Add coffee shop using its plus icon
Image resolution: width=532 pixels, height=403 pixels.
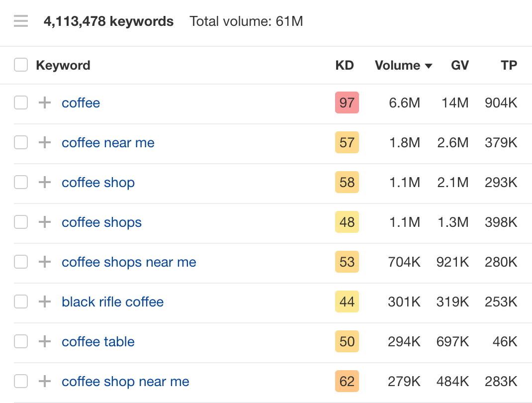pyautogui.click(x=44, y=182)
